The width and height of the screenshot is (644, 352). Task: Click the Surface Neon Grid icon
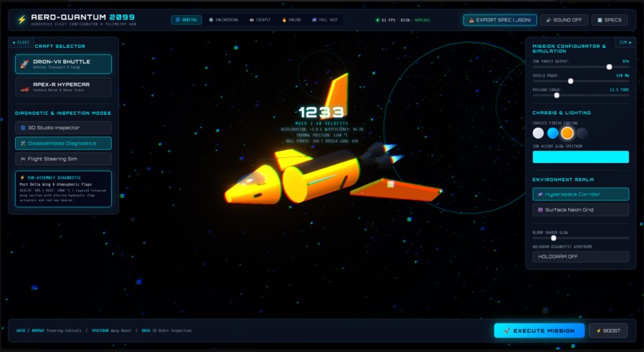coord(540,210)
